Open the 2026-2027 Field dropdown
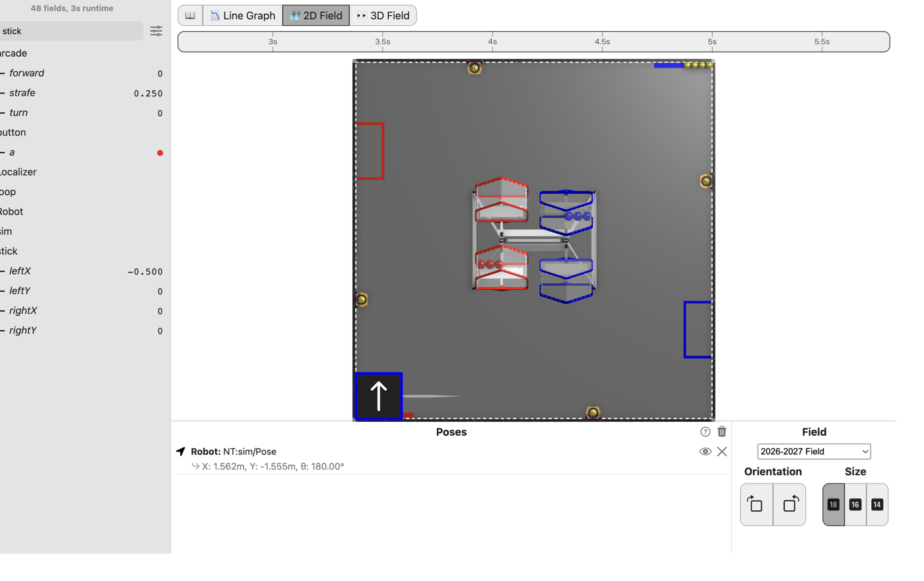924x581 pixels. pos(814,452)
